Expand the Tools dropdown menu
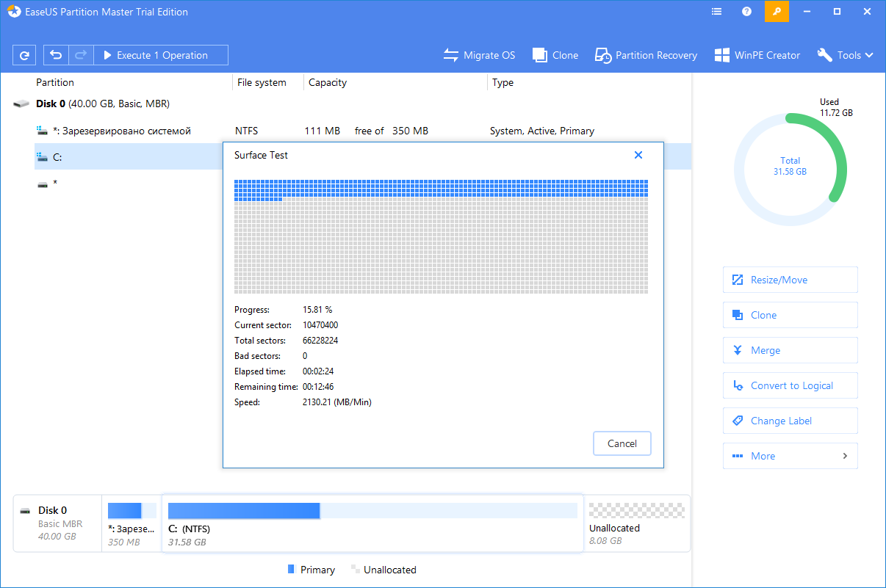Screen dimensions: 886x588 pyautogui.click(x=845, y=55)
